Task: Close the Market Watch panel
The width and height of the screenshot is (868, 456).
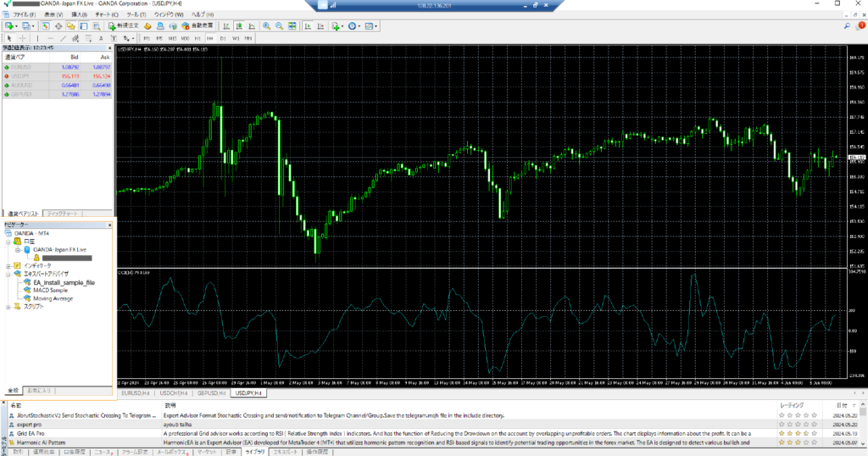Action: (x=109, y=48)
